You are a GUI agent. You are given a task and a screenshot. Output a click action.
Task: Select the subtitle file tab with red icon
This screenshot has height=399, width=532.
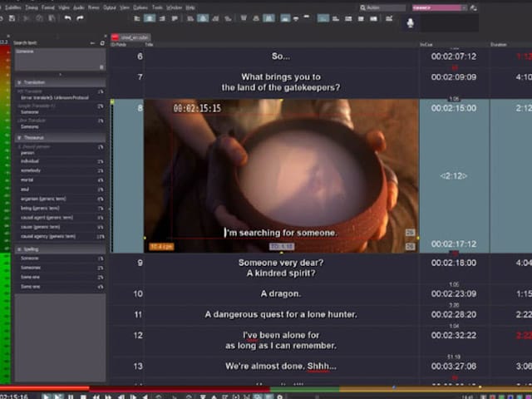(x=131, y=37)
